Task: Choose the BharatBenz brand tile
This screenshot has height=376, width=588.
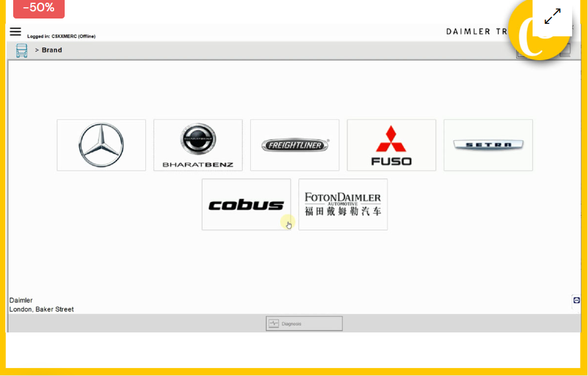Action: [x=198, y=145]
